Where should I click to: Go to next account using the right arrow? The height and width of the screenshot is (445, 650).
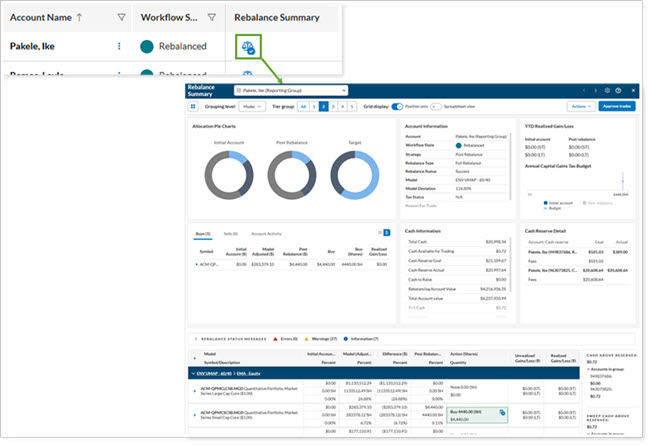point(595,90)
